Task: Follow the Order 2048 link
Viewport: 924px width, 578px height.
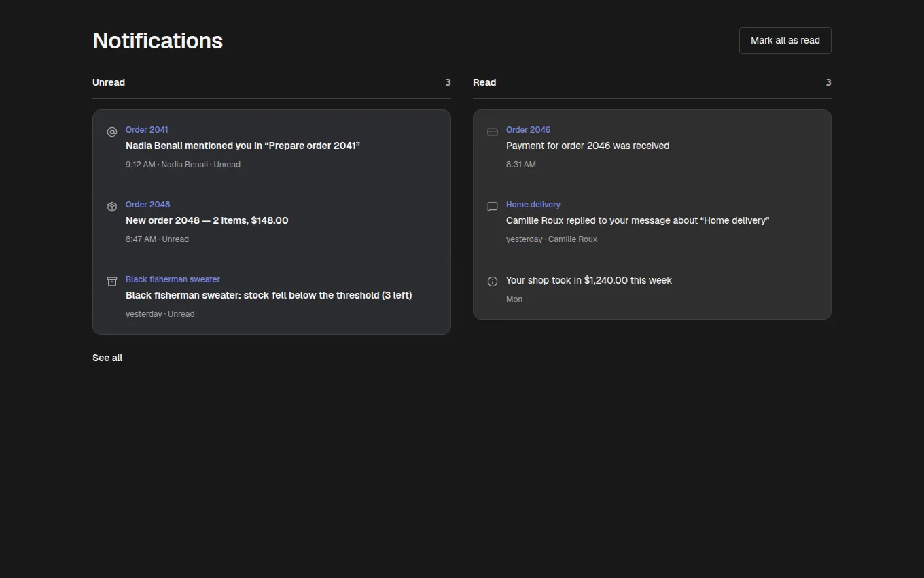Action: pyautogui.click(x=148, y=205)
